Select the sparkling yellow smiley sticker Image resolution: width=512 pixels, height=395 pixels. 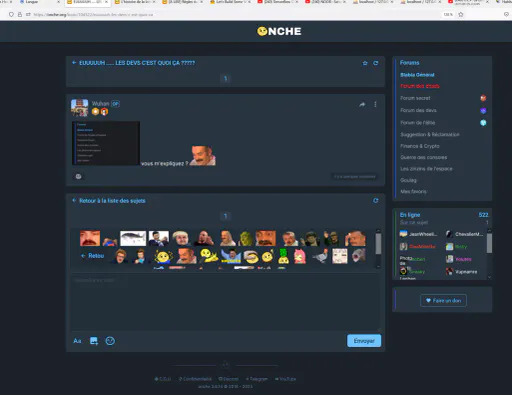(x=163, y=256)
